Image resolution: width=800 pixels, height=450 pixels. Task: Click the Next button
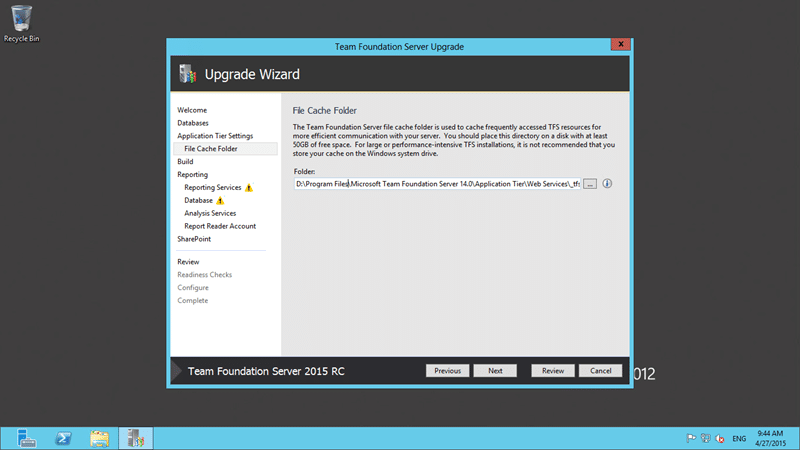(495, 371)
